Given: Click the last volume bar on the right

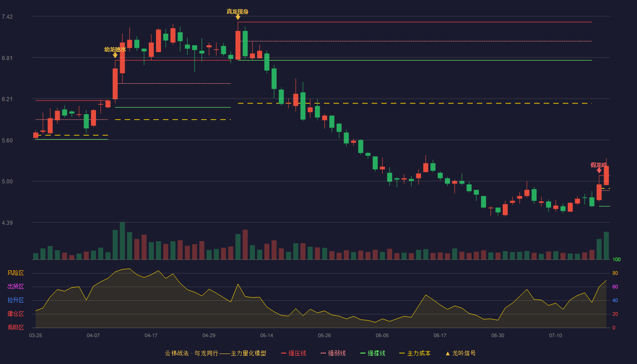Looking at the screenshot, I should [607, 246].
